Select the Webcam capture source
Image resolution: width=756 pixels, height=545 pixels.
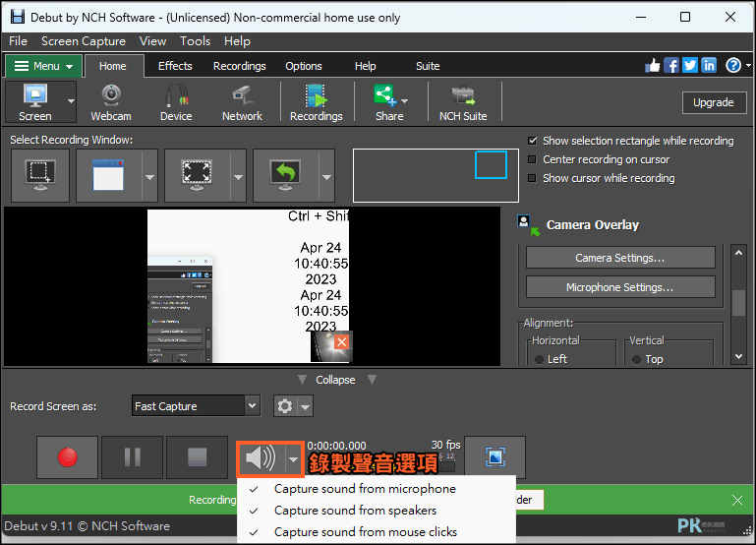click(111, 101)
